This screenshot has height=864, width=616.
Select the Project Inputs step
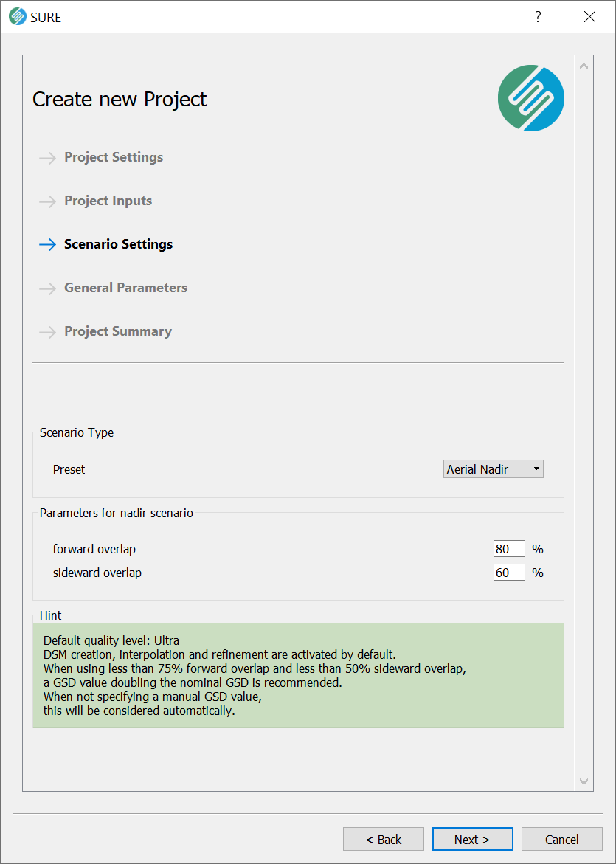(x=108, y=201)
